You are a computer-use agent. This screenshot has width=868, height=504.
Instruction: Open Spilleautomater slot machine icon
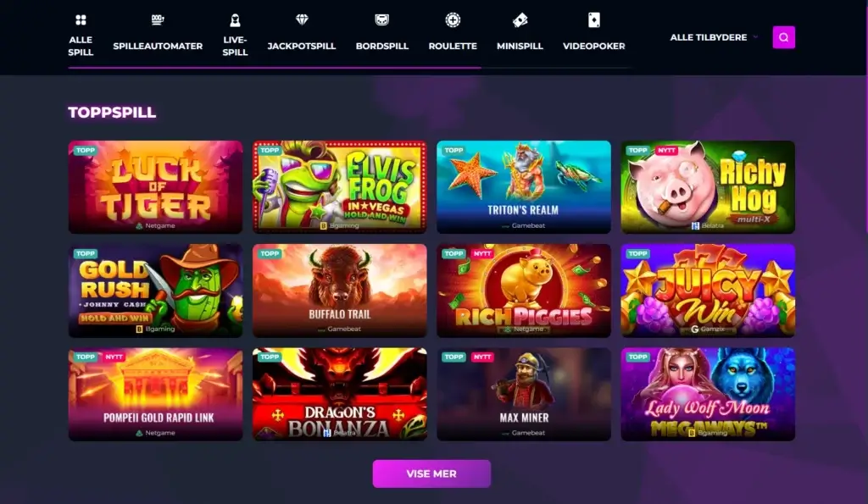pyautogui.click(x=158, y=20)
